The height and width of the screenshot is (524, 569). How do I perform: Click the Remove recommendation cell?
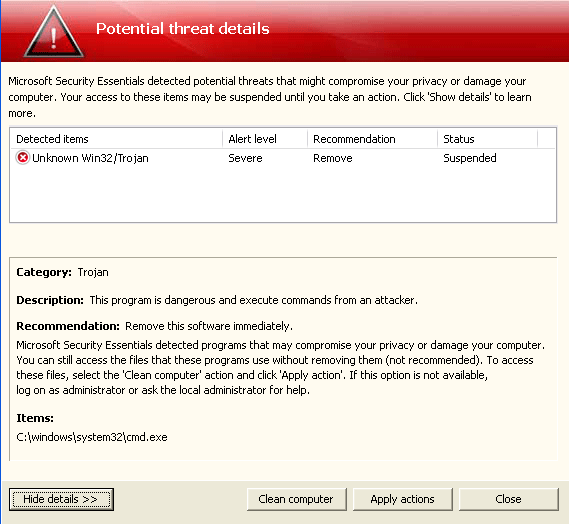pyautogui.click(x=333, y=158)
